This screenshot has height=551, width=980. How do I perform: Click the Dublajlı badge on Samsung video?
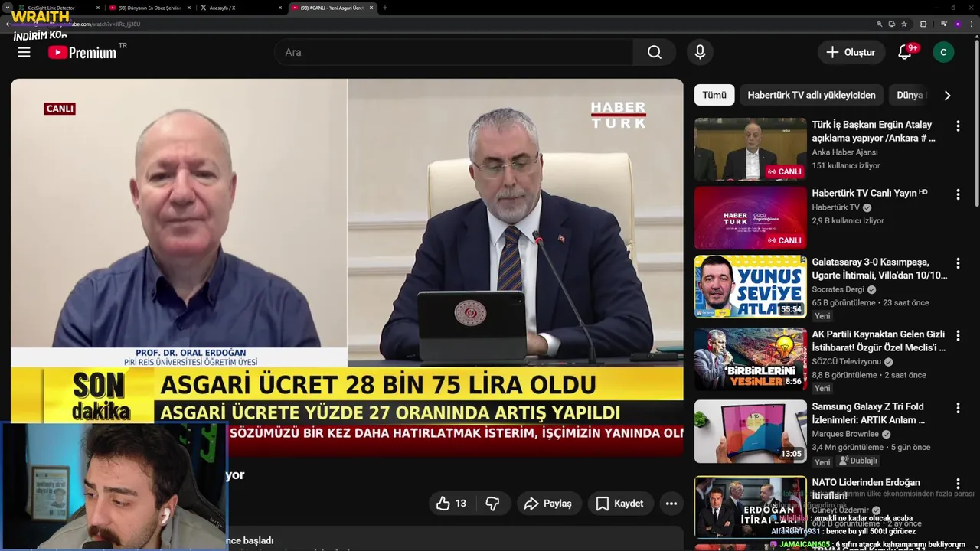[x=857, y=461]
